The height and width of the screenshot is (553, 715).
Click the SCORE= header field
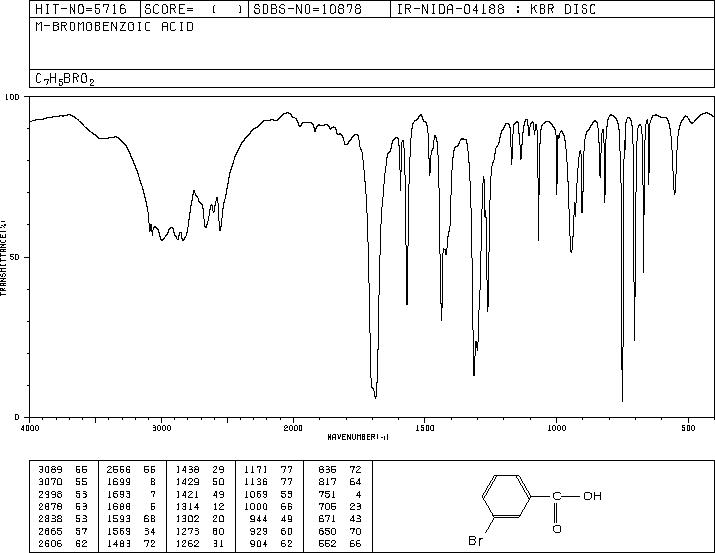(193, 9)
